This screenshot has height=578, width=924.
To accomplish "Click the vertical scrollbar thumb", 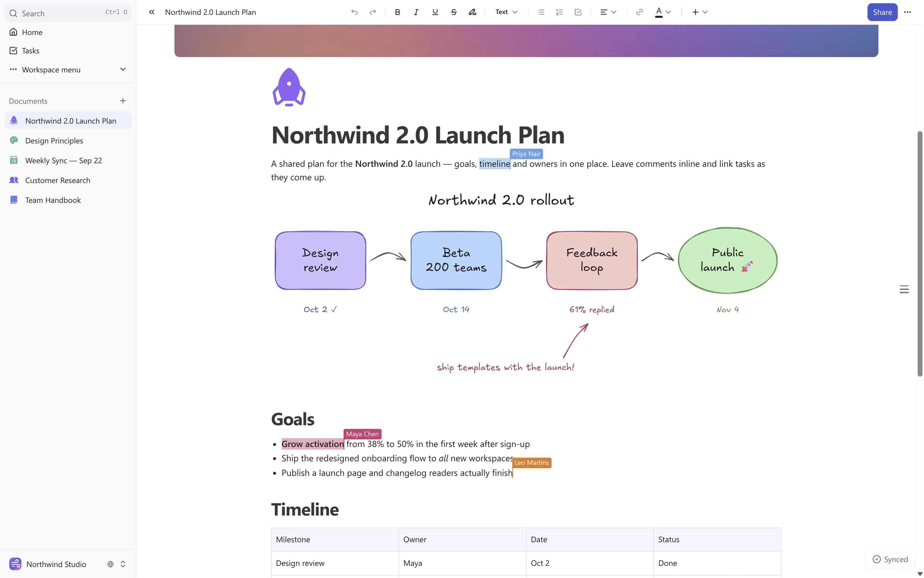I will click(x=920, y=254).
